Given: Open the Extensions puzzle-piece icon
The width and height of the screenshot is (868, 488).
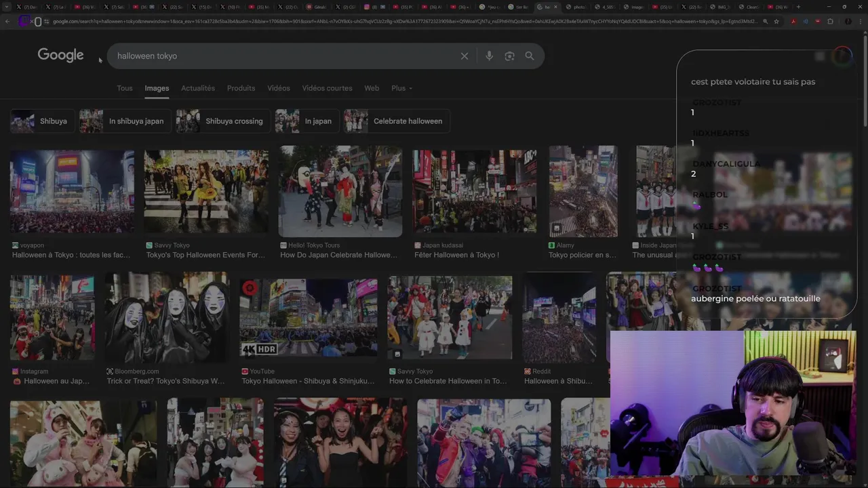Looking at the screenshot, I should 829,21.
